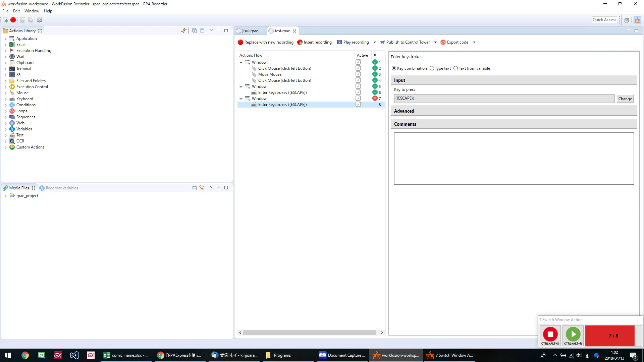Click the Quick Access field

[604, 20]
